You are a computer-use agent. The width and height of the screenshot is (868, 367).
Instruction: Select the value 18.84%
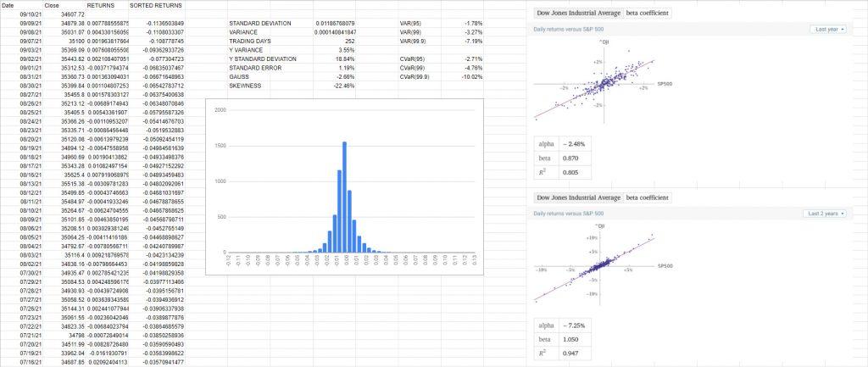click(345, 59)
